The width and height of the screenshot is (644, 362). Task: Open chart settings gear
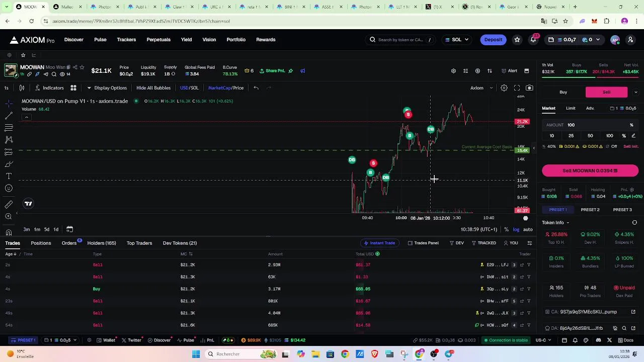tap(504, 88)
